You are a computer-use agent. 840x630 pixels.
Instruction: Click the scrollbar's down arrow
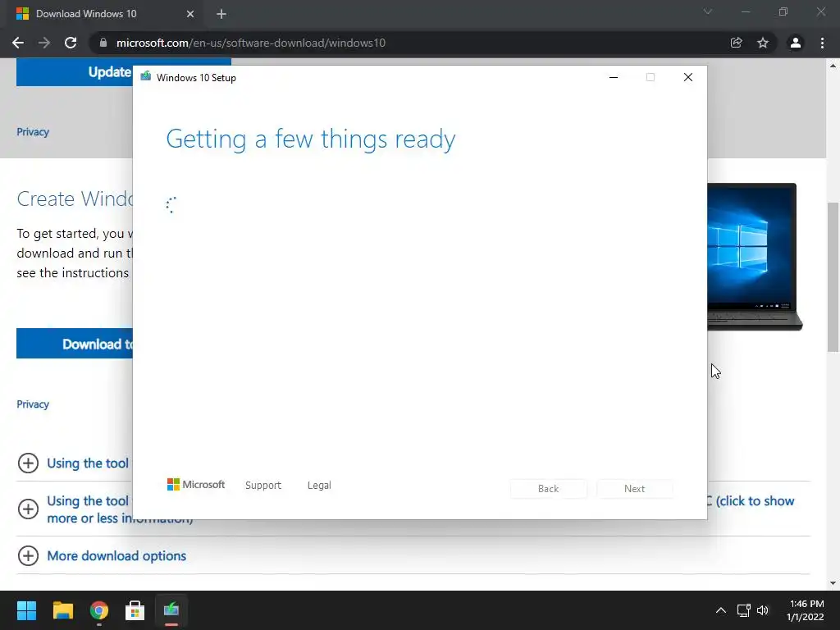click(x=833, y=583)
